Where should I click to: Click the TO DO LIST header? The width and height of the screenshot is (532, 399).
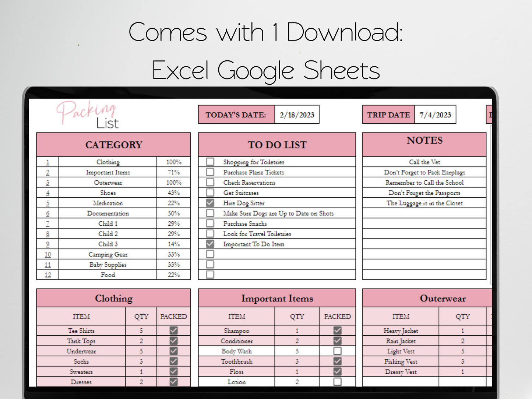pyautogui.click(x=277, y=145)
